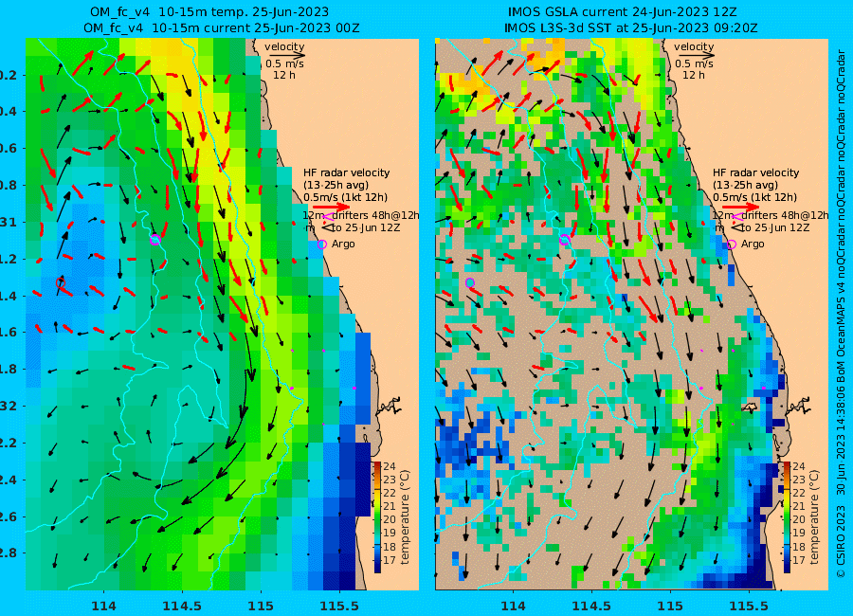Click longitude label '114' under IMOS map
The height and width of the screenshot is (616, 853).
point(513,606)
